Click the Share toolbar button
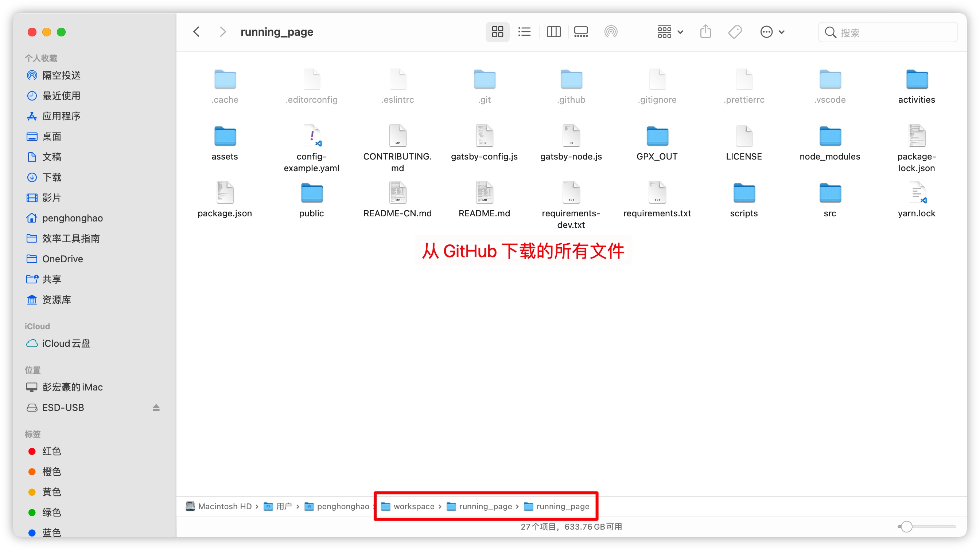This screenshot has height=550, width=980. [x=705, y=32]
